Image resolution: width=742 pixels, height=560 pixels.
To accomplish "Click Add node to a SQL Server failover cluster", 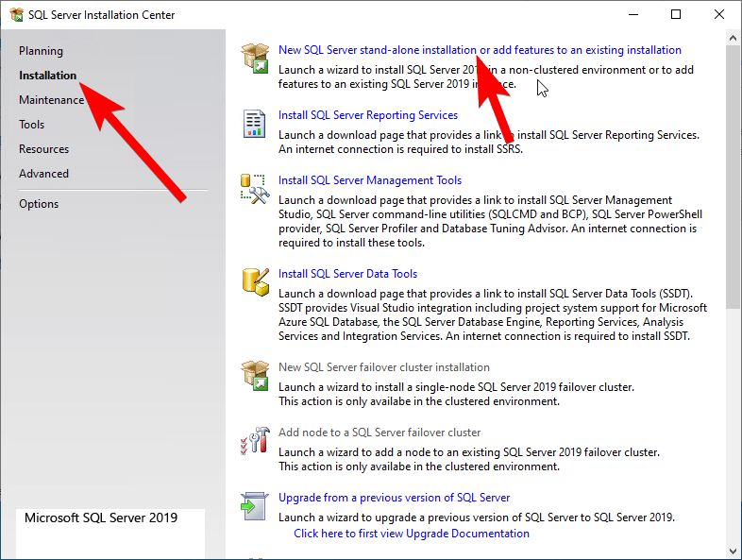I will tap(379, 433).
